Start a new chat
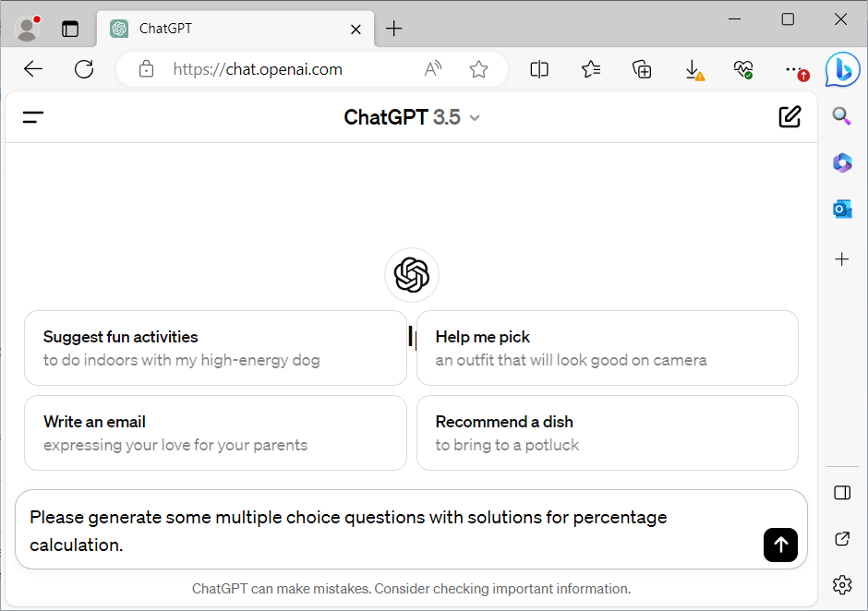The height and width of the screenshot is (611, 868). pos(790,117)
